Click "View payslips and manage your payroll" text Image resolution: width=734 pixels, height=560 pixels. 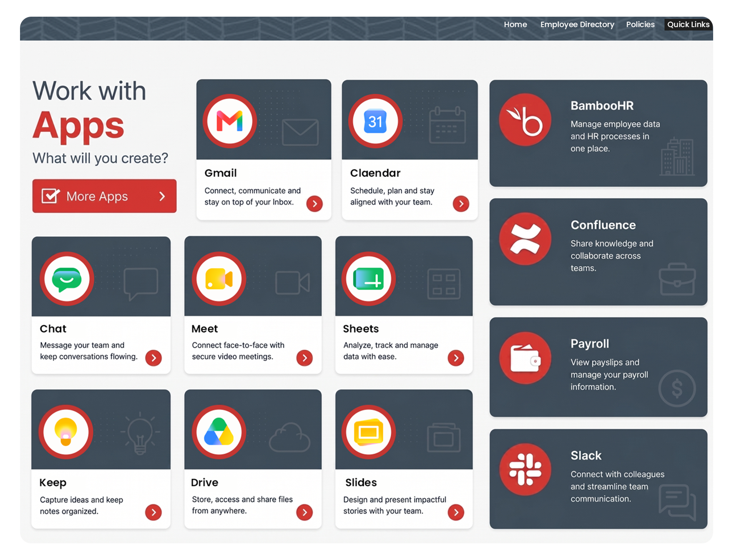point(609,374)
